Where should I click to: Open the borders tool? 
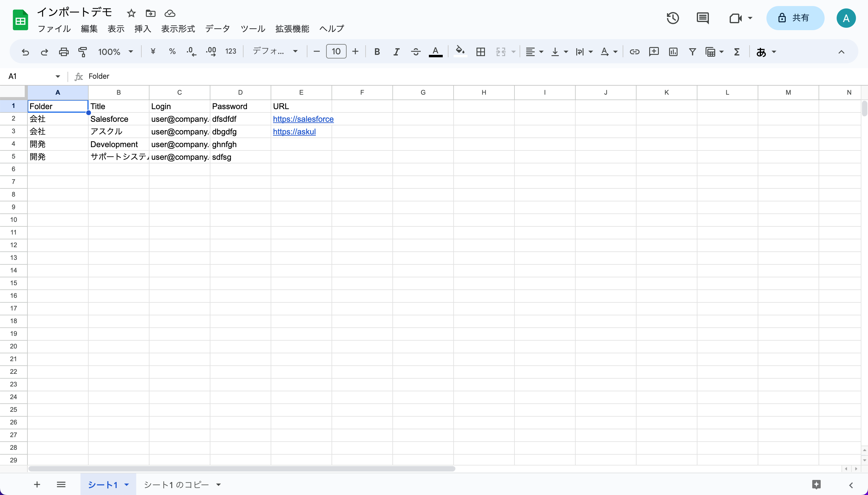(480, 52)
